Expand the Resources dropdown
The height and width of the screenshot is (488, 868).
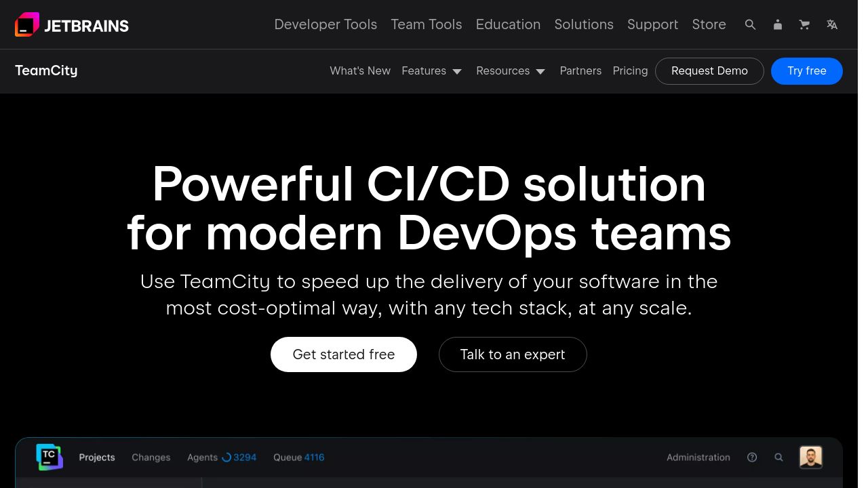pyautogui.click(x=511, y=71)
